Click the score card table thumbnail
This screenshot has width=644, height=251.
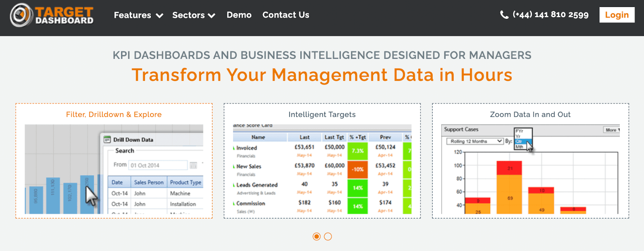[322, 169]
